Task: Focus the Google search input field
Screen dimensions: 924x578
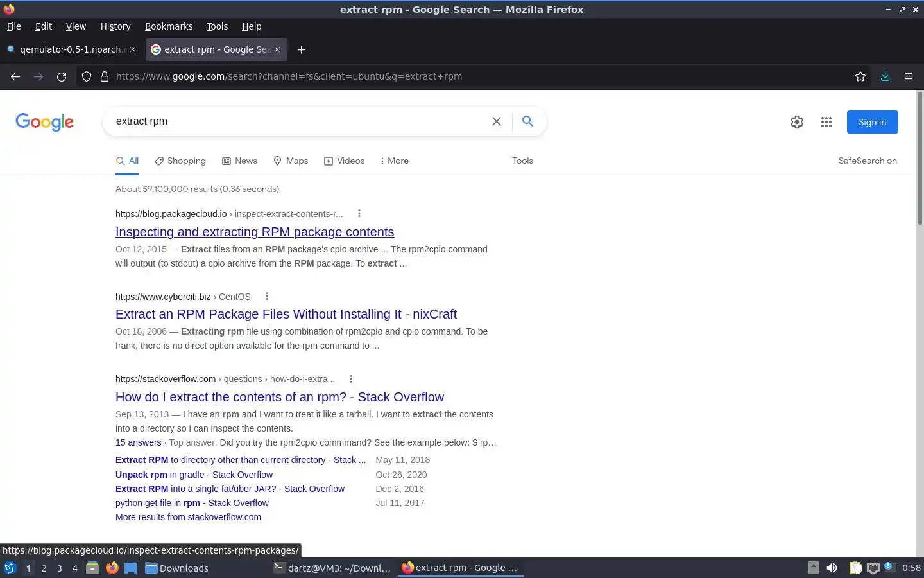Action: 298,121
